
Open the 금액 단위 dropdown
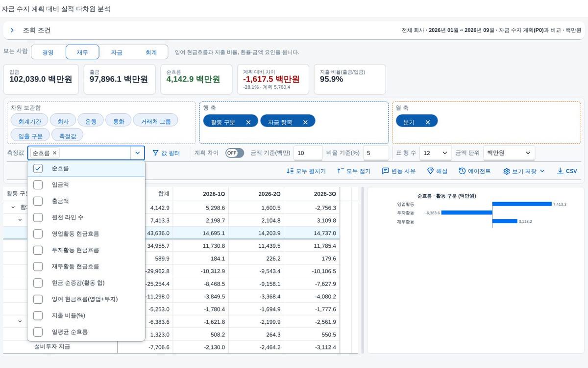click(x=509, y=153)
